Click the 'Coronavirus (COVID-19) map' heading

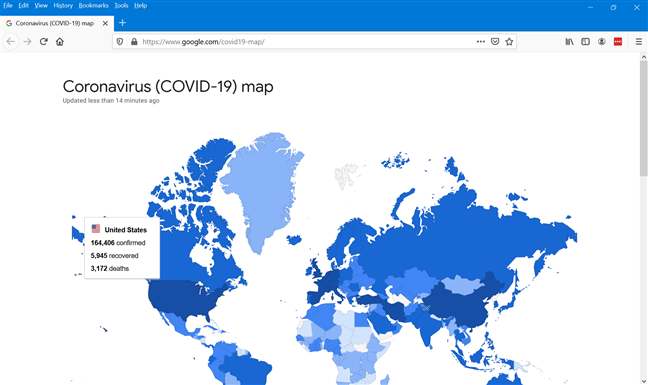point(168,87)
